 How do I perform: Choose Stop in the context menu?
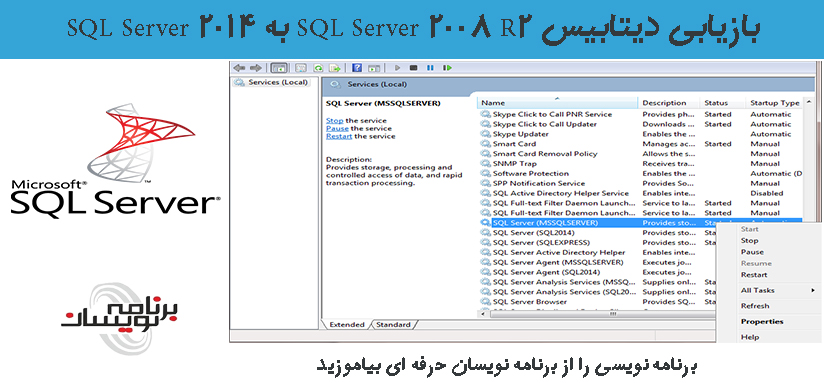click(x=749, y=241)
